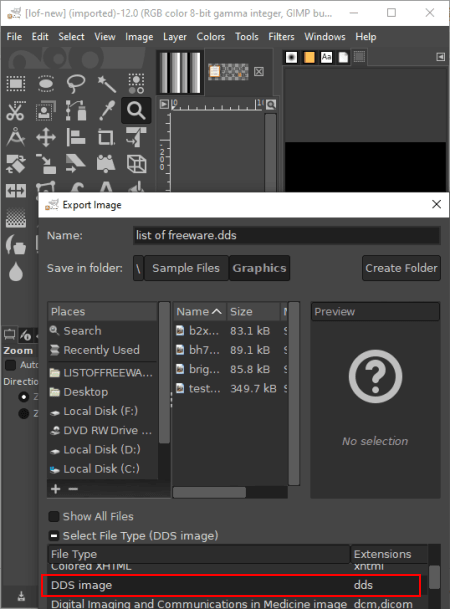Collapse the Select File Type expander
450x609 pixels.
click(x=54, y=536)
